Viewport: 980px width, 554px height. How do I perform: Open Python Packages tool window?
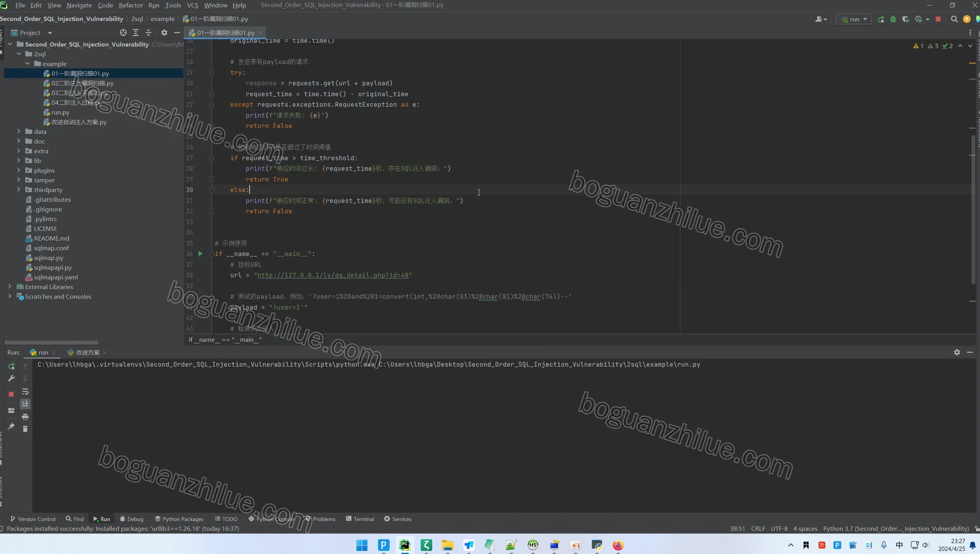tap(179, 519)
